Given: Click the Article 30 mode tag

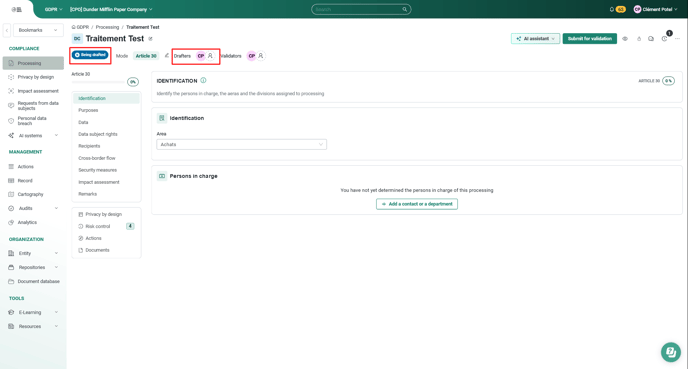Looking at the screenshot, I should pyautogui.click(x=146, y=56).
